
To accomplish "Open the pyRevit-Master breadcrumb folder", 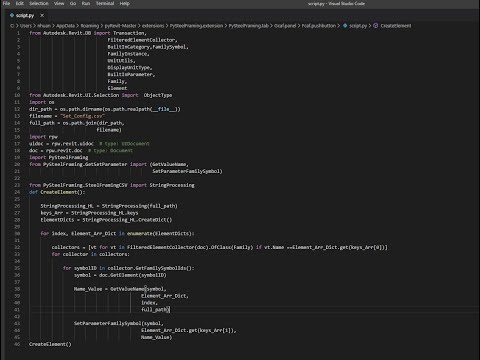I will point(121,26).
